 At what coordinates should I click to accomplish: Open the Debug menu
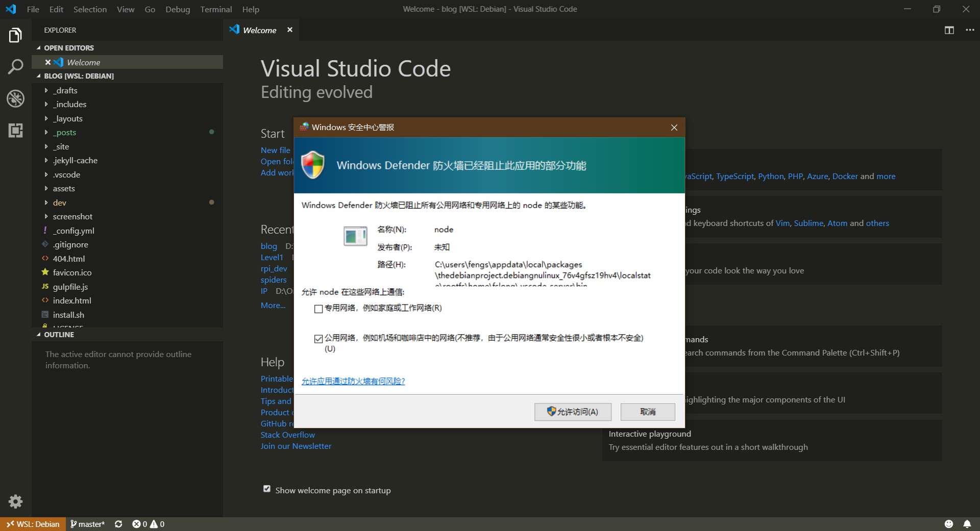tap(178, 9)
